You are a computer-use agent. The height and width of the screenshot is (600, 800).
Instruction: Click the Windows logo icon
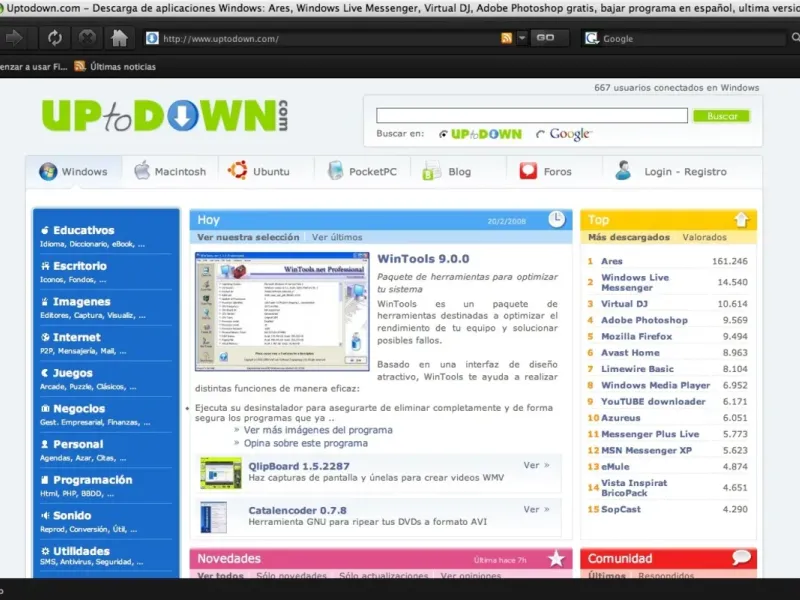48,171
